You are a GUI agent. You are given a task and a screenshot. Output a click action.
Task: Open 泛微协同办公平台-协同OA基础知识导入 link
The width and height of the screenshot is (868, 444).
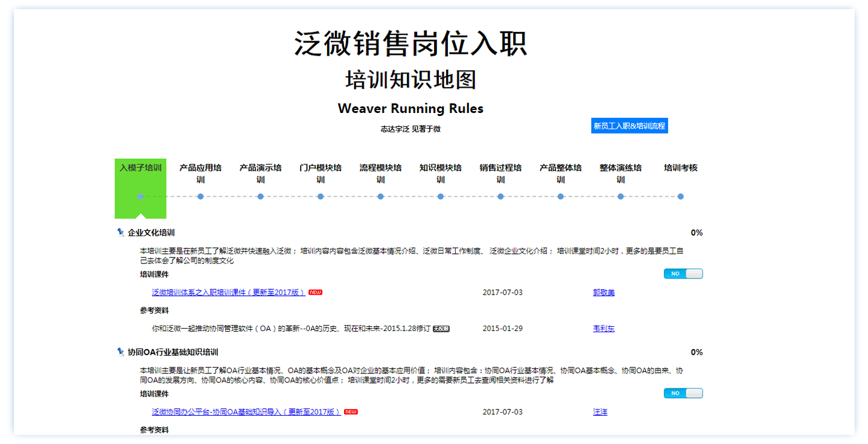coord(246,412)
